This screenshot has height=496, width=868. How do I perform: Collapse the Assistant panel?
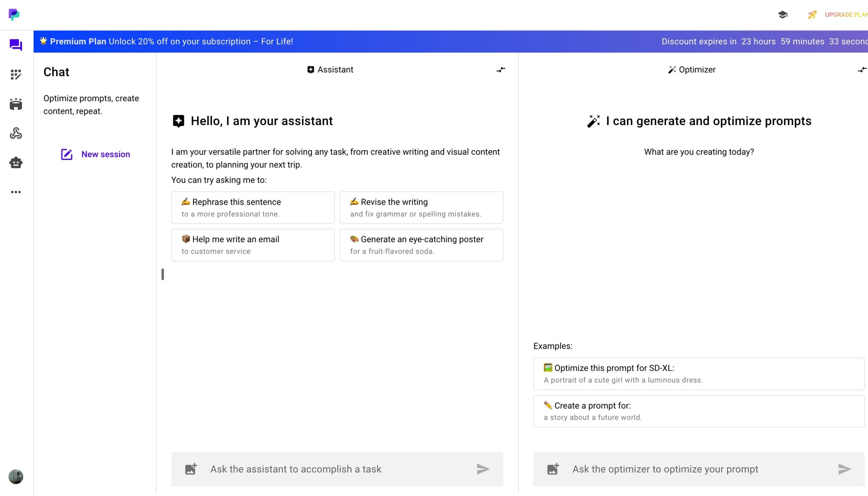(x=500, y=70)
